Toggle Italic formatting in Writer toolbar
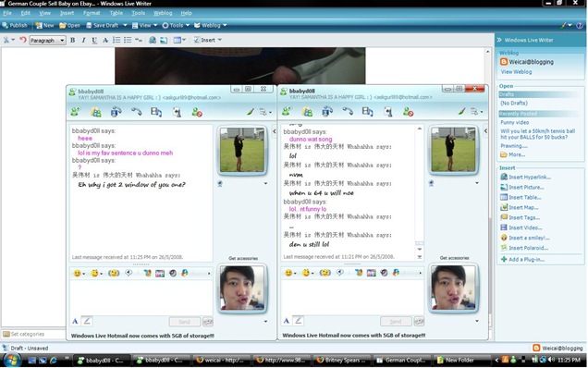This screenshot has width=588, height=368. point(83,40)
